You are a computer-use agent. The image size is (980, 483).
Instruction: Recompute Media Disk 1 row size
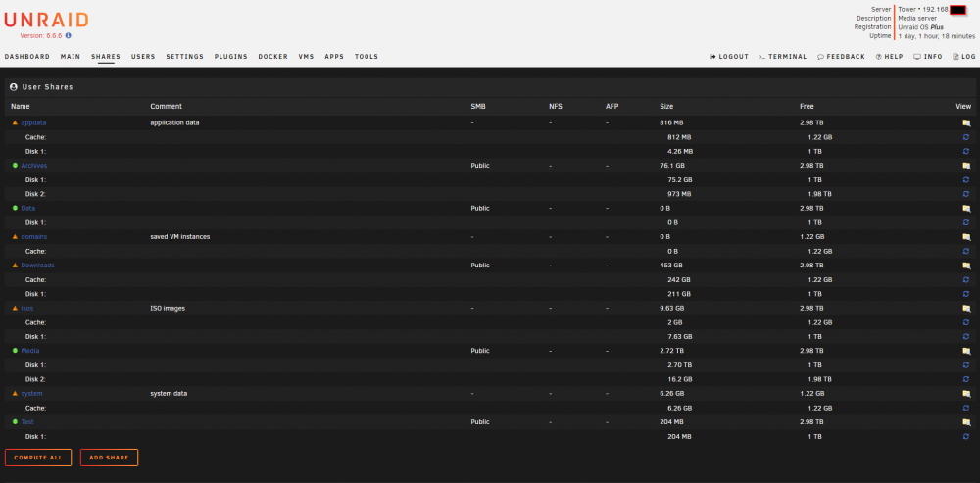click(966, 364)
